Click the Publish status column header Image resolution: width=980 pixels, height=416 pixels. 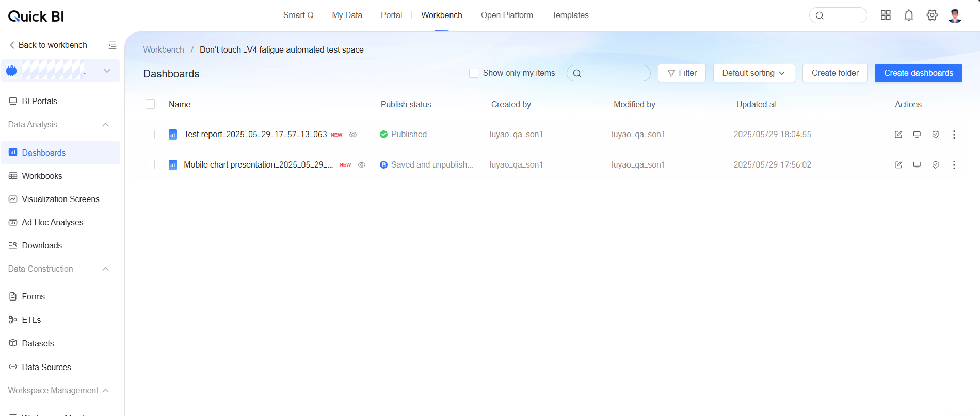pyautogui.click(x=406, y=105)
